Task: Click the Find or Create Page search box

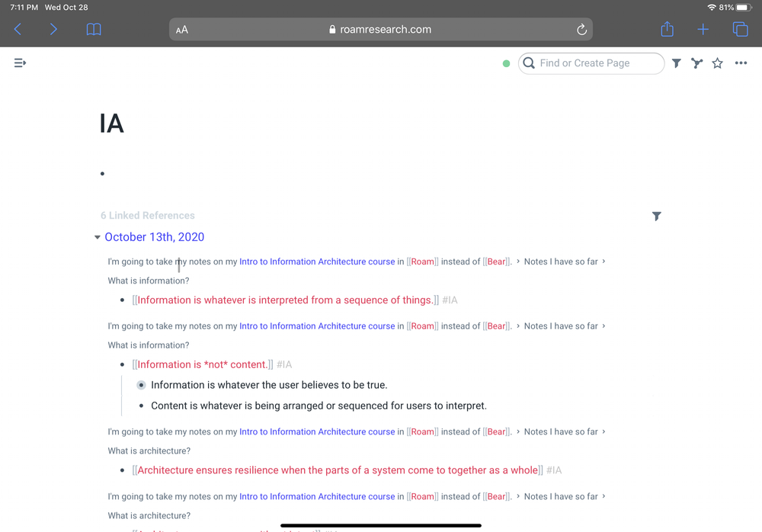Action: (591, 63)
